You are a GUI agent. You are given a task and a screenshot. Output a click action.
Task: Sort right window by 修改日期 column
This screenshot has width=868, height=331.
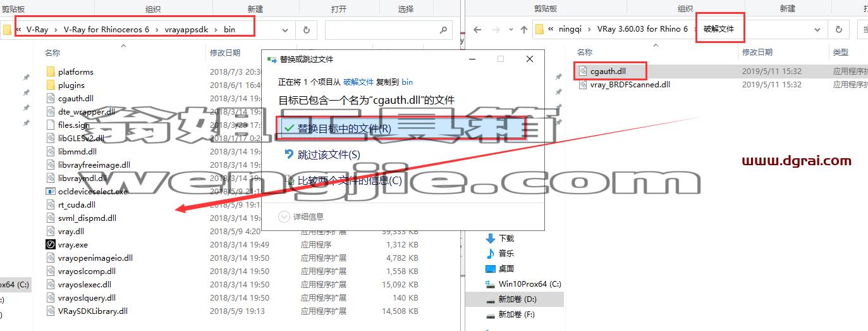pos(757,53)
